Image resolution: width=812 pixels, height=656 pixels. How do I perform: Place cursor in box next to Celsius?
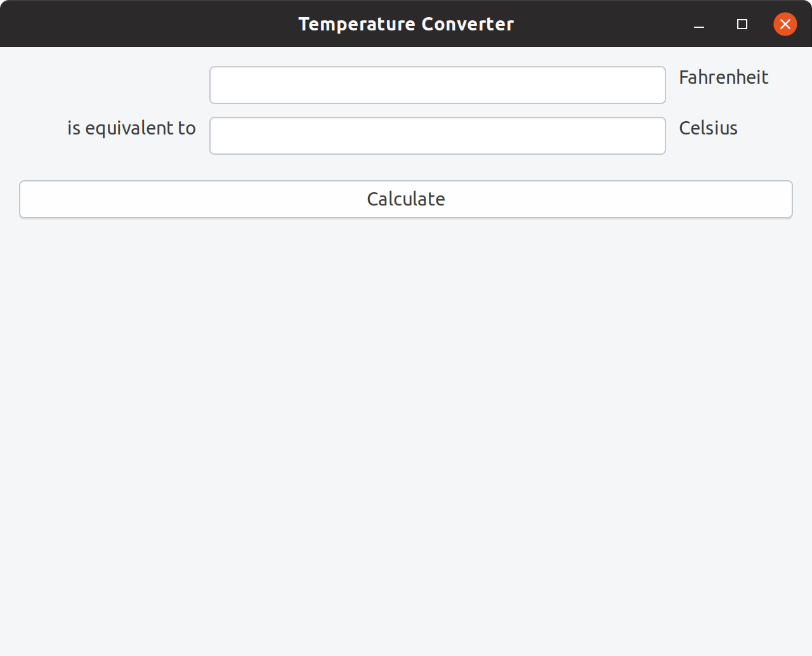click(x=437, y=136)
